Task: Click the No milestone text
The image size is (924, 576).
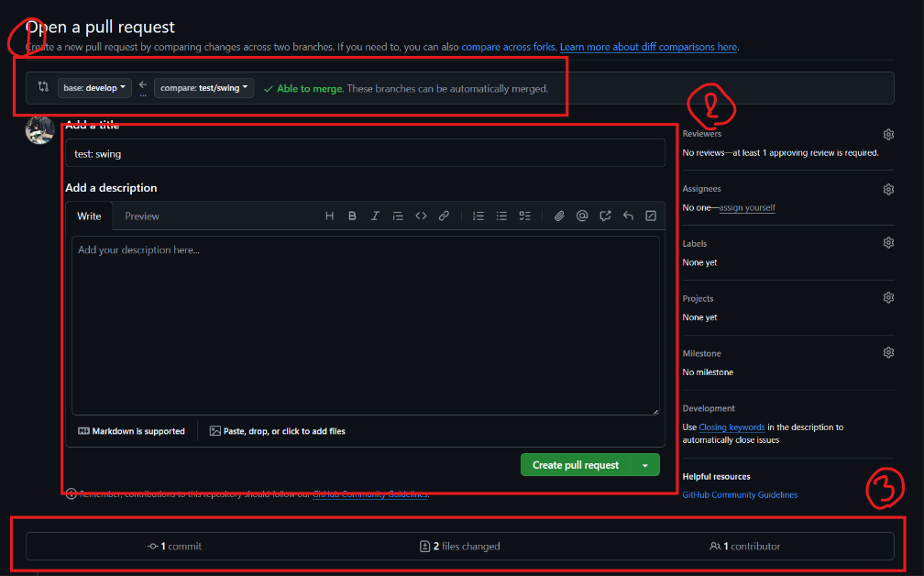Action: [708, 372]
